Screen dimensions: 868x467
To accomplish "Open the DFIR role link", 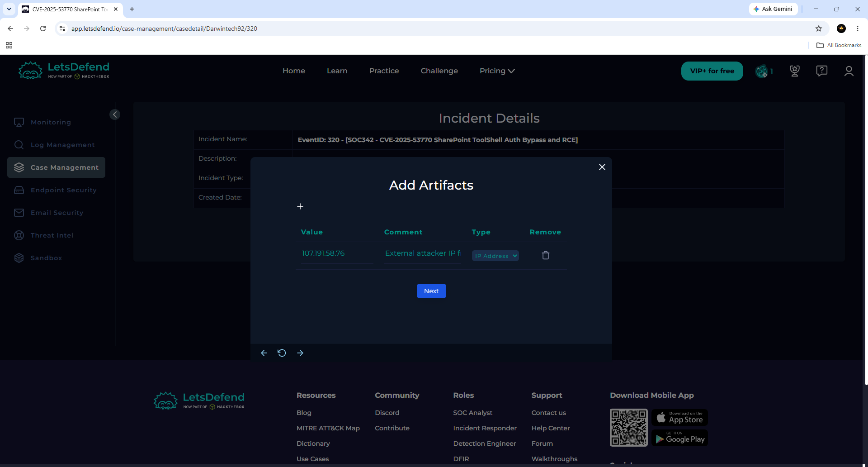I will click(461, 459).
